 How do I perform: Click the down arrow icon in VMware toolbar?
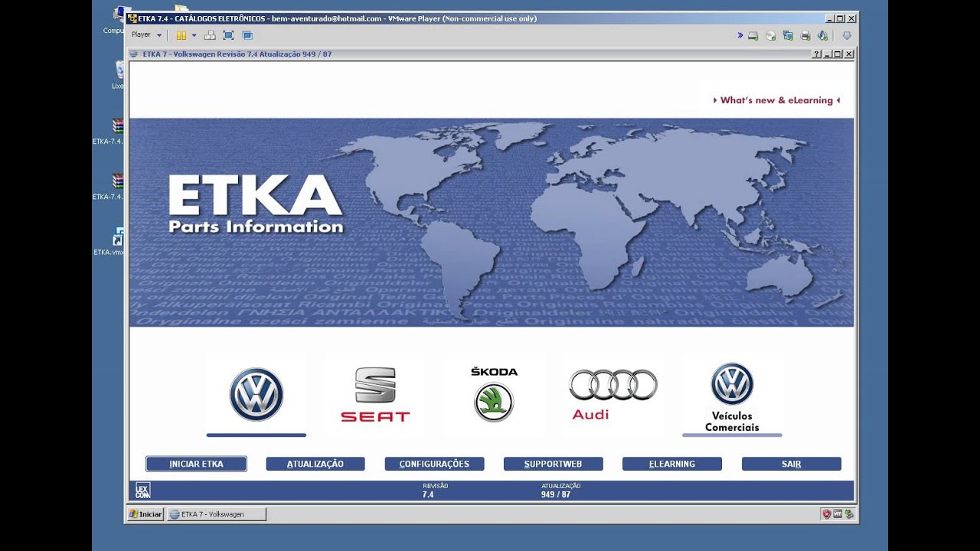coord(847,35)
